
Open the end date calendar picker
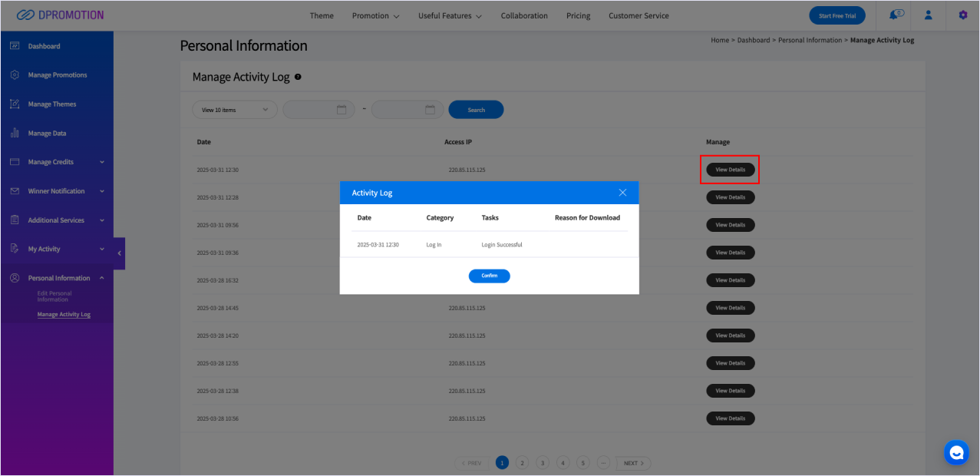pyautogui.click(x=430, y=110)
